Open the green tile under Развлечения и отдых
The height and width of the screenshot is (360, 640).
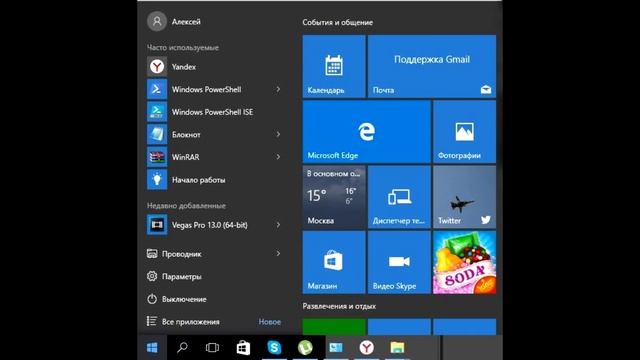tap(334, 327)
